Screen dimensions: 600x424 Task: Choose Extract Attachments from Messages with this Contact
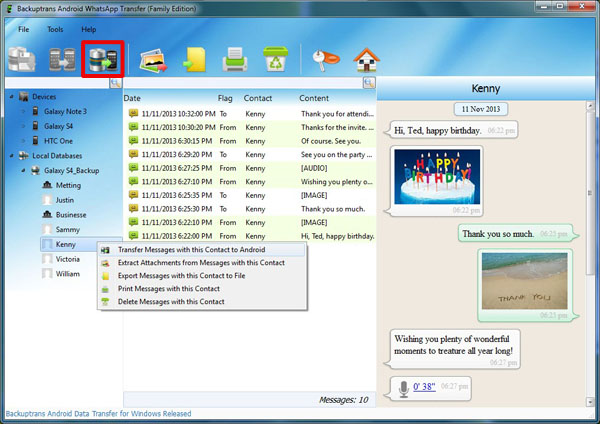point(202,263)
